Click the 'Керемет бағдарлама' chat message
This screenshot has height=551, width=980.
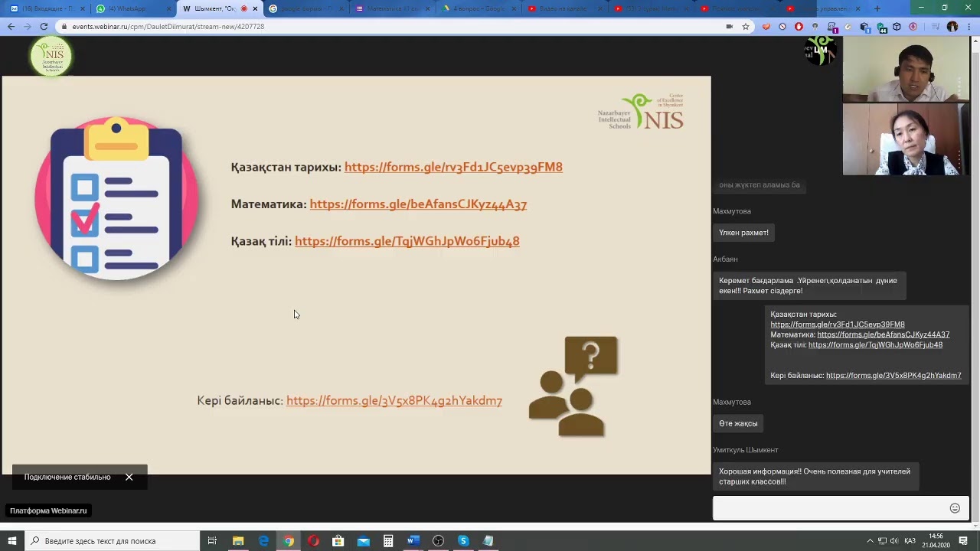tap(808, 285)
